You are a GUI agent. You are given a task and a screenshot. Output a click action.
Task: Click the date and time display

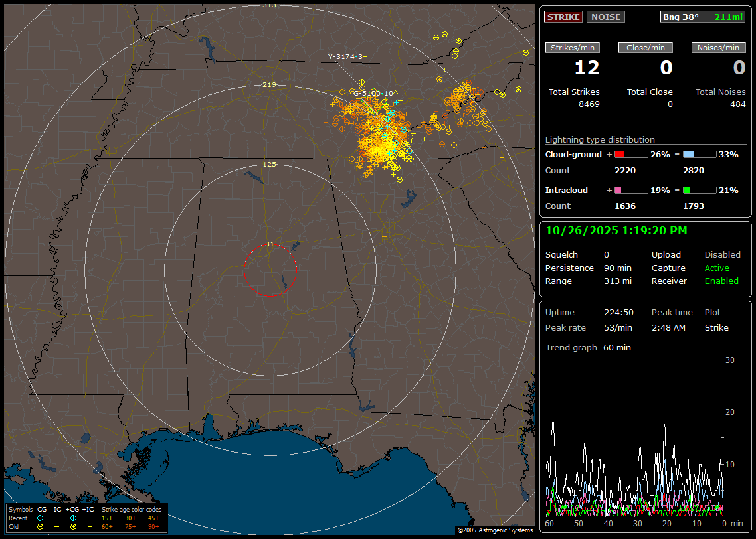coord(616,230)
